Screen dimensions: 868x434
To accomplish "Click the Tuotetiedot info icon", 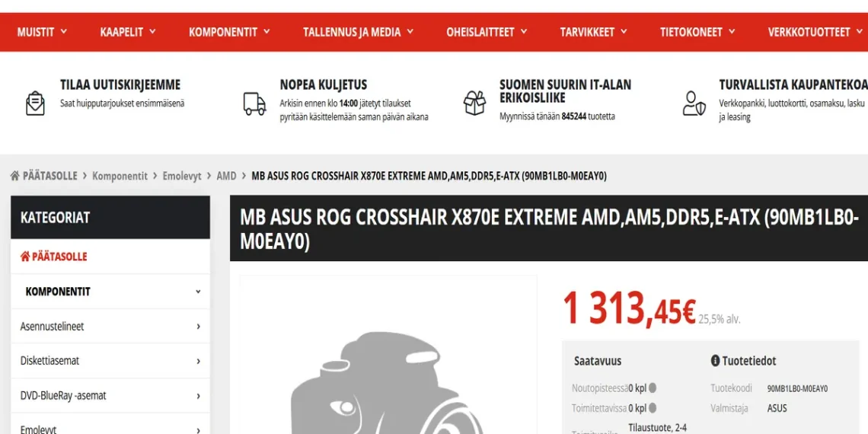I will point(715,361).
